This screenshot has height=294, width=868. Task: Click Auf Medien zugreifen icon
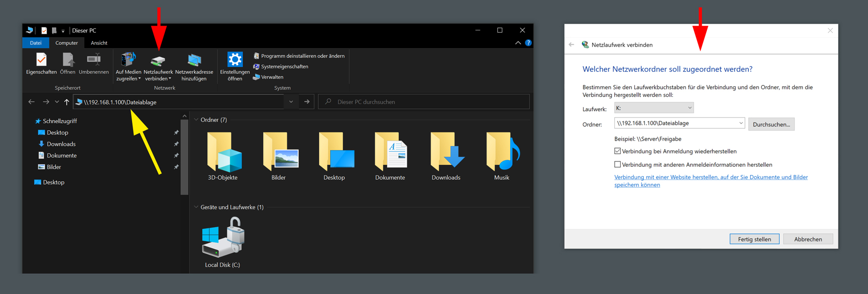point(128,60)
